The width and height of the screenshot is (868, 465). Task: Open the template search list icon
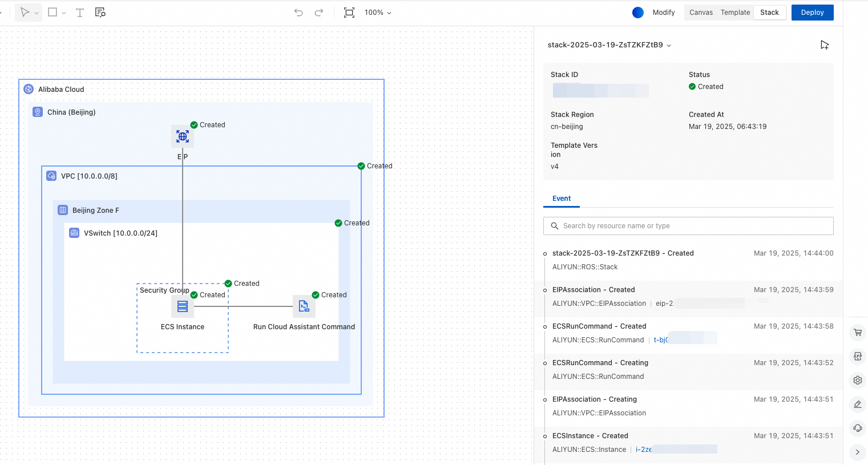tap(100, 13)
